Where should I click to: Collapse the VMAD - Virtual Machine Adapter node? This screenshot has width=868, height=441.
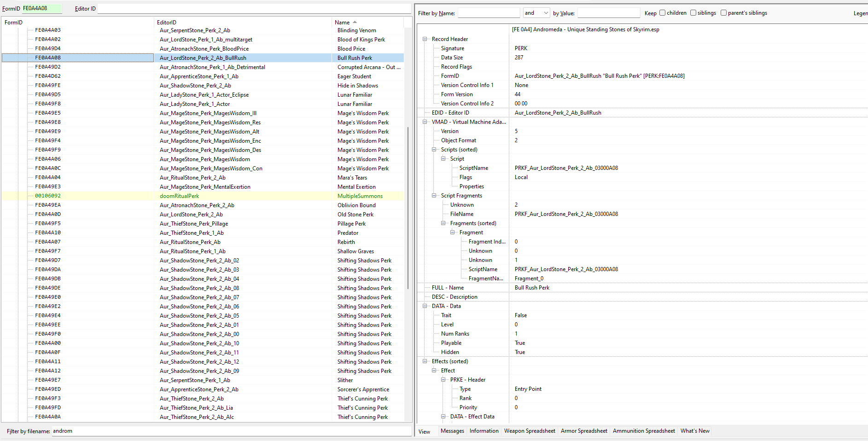coord(425,122)
